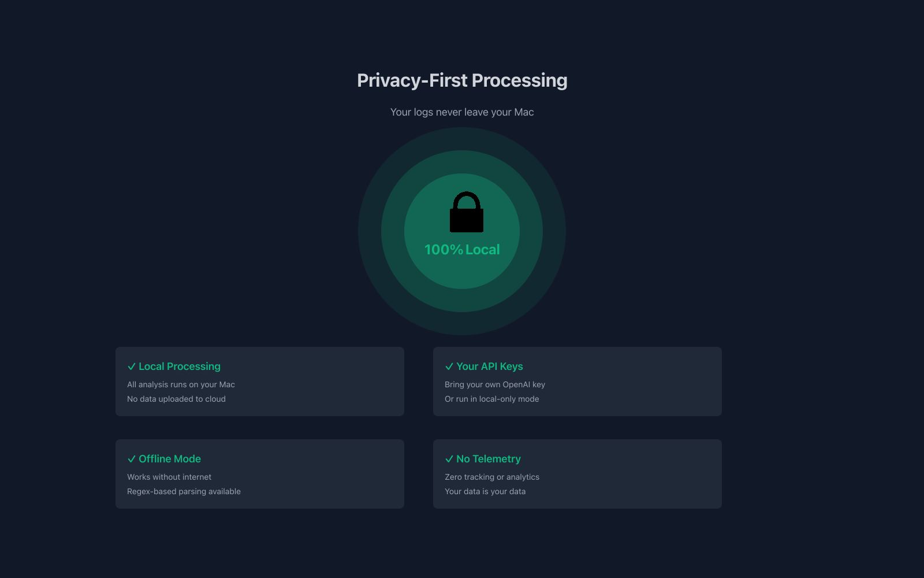Click "No data uploaded to cloud" text
The image size is (924, 578).
click(x=176, y=399)
